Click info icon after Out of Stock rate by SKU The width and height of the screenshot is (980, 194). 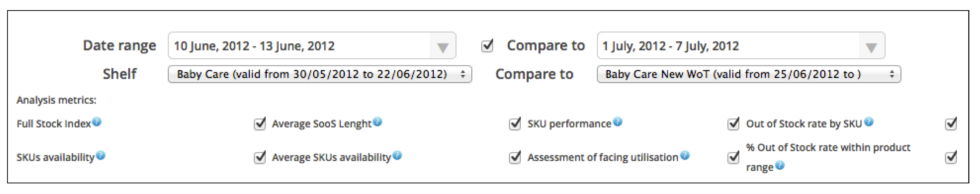869,122
